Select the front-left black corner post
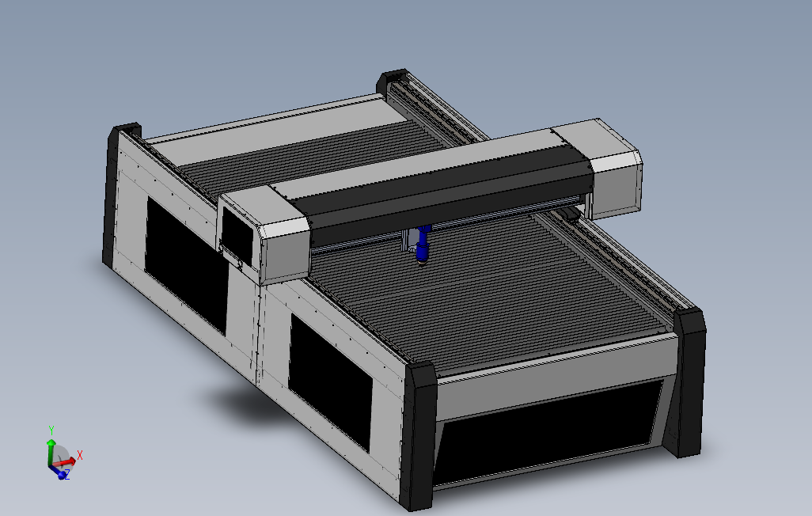 421,435
